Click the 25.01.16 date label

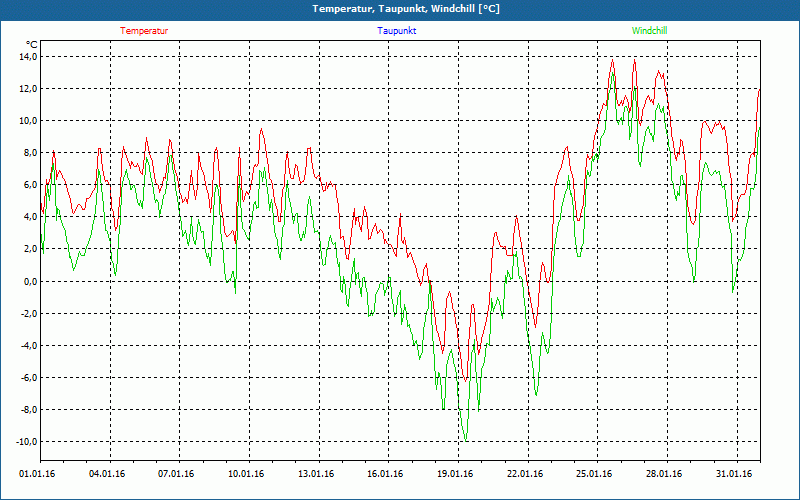pyautogui.click(x=595, y=474)
